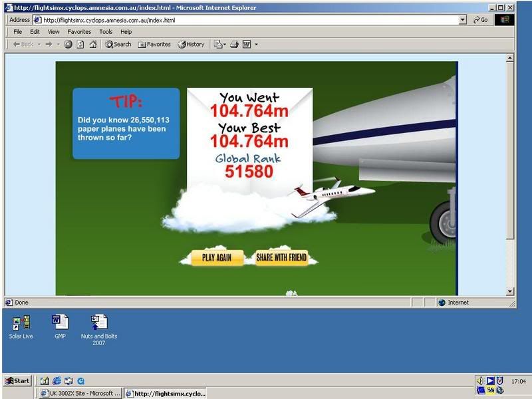This screenshot has width=532, height=399.
Task: Open the Solar Live desktop shortcut
Action: point(21,324)
